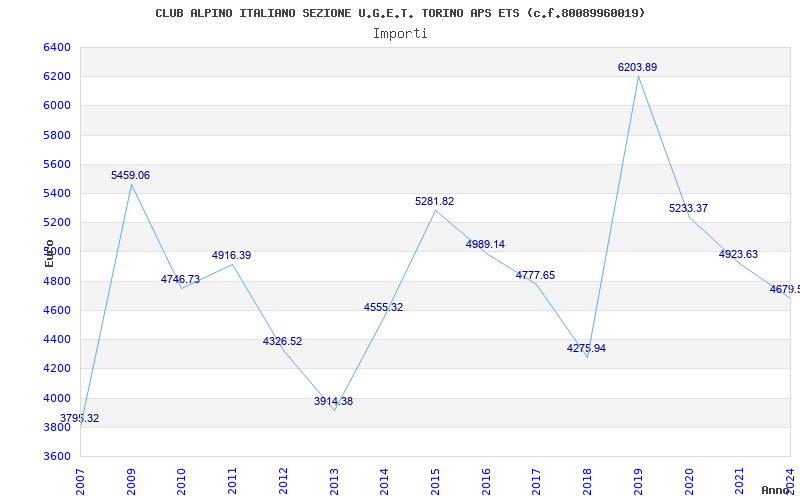Click the y-axis value 6000
The image size is (800, 500).
pyautogui.click(x=57, y=106)
